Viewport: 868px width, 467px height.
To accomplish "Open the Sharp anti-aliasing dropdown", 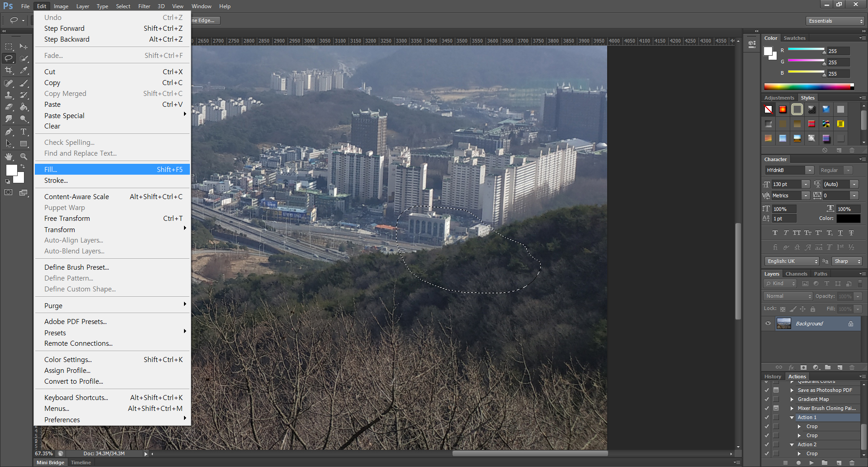I will tap(847, 261).
